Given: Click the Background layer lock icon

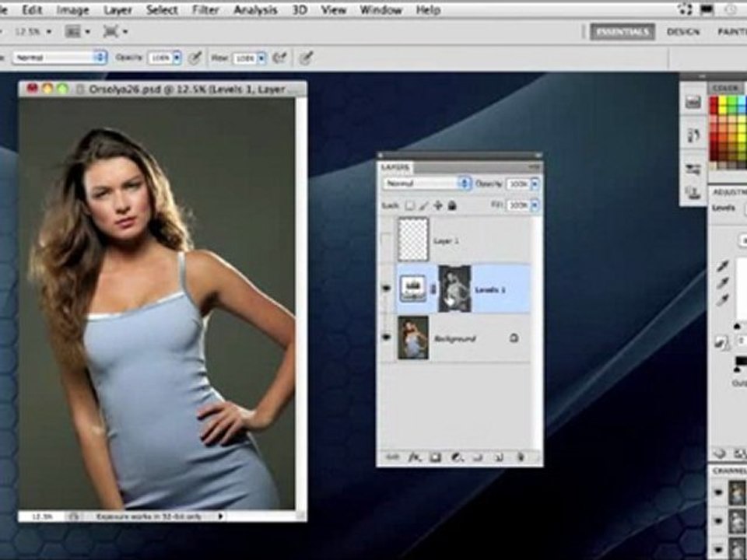Looking at the screenshot, I should pyautogui.click(x=514, y=338).
